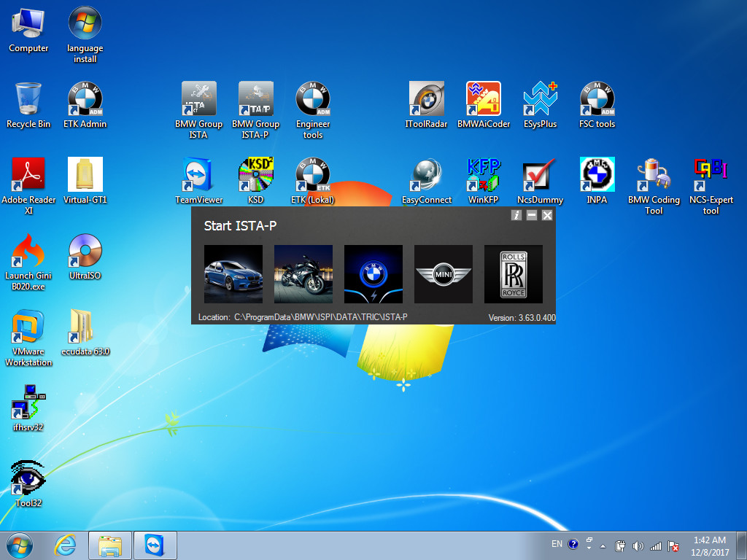Select BMW Group ISTA-P desktop shortcut
The image size is (747, 560).
point(256,111)
